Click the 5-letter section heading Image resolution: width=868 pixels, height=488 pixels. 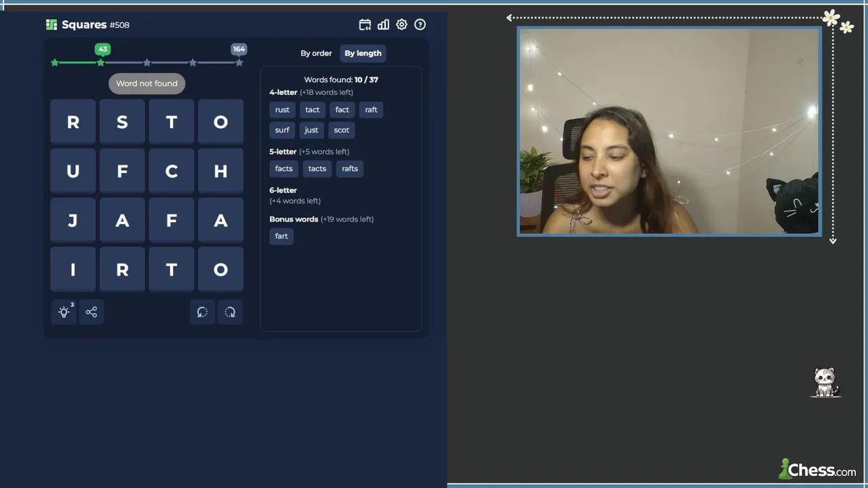[x=283, y=152]
